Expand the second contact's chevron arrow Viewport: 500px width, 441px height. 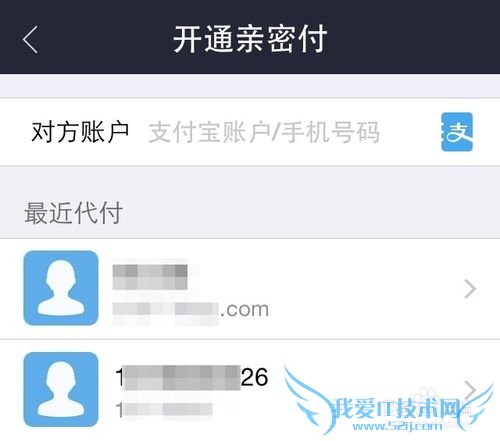coord(470,389)
